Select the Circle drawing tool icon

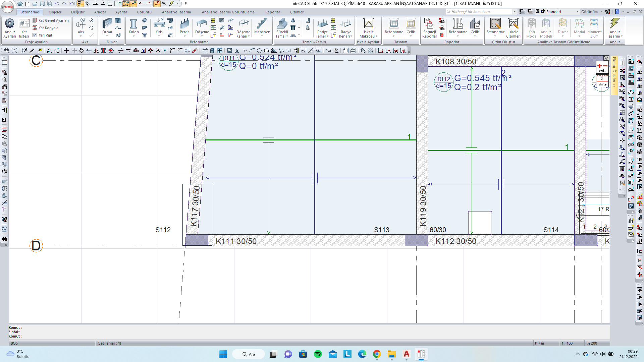(259, 51)
